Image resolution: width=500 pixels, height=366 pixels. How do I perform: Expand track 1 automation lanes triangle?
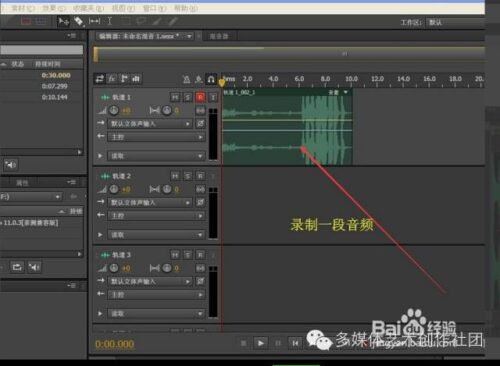(x=100, y=156)
